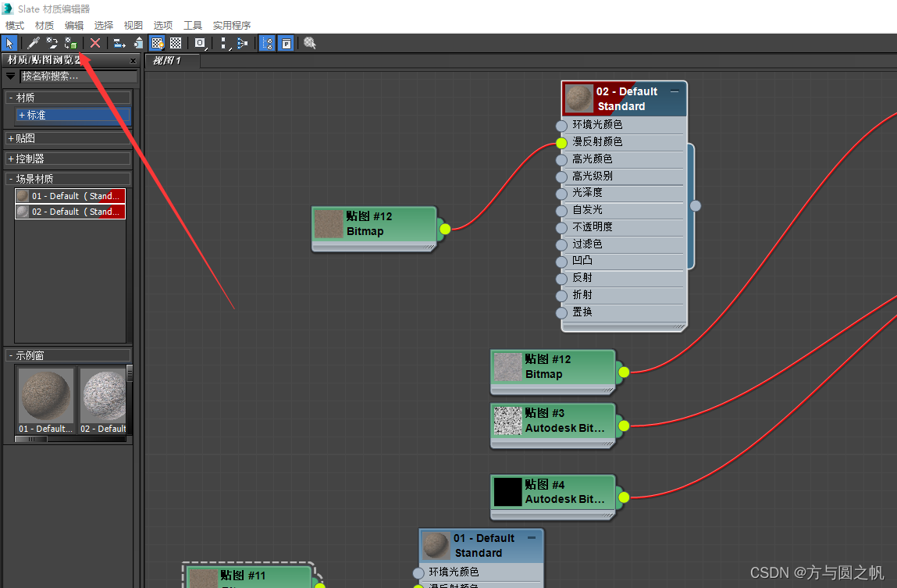Toggle Material/Map Browser panel button

266,43
